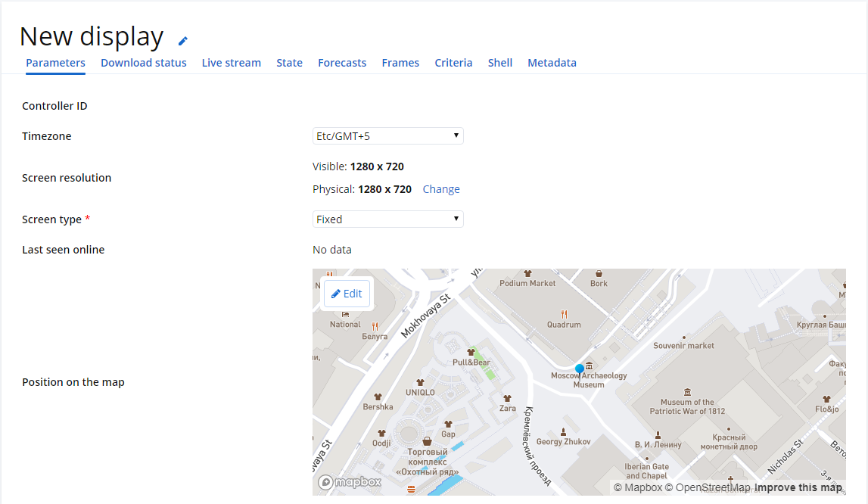The image size is (868, 504).
Task: Click the metro station icon at map bottom
Action: [411, 488]
